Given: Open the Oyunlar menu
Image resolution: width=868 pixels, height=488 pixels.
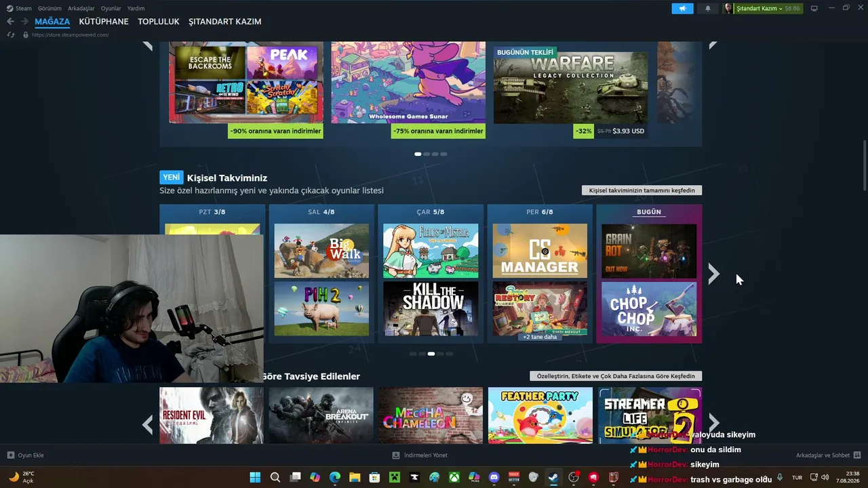Looking at the screenshot, I should (x=111, y=8).
